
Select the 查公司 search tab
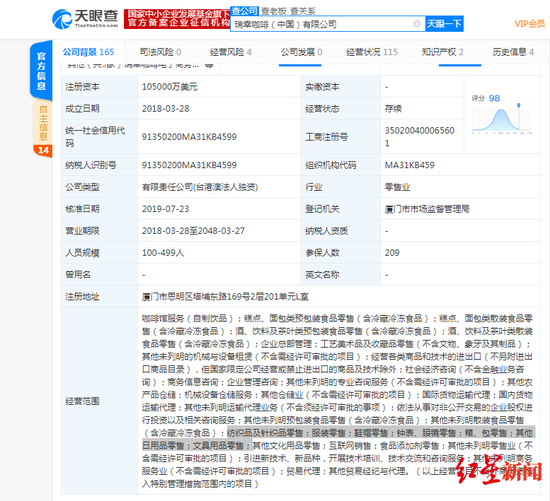[244, 11]
